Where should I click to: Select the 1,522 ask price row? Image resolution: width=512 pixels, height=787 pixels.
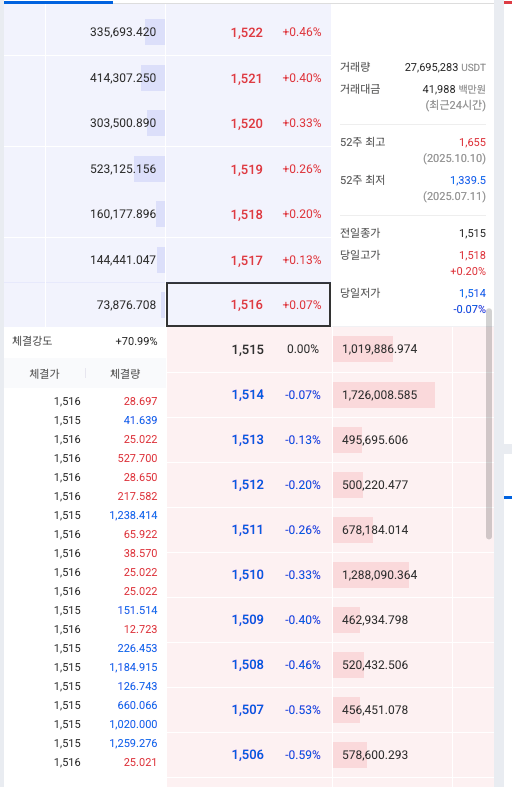[x=248, y=32]
